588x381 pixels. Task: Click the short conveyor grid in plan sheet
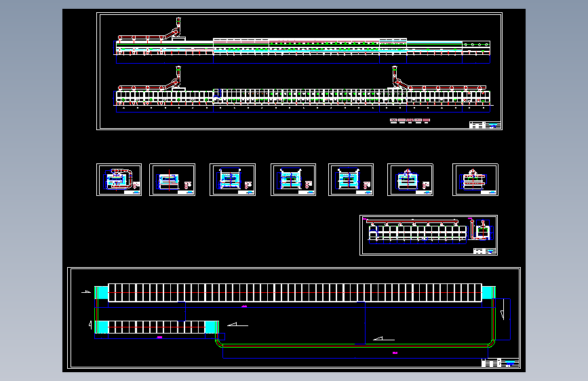tap(157, 327)
